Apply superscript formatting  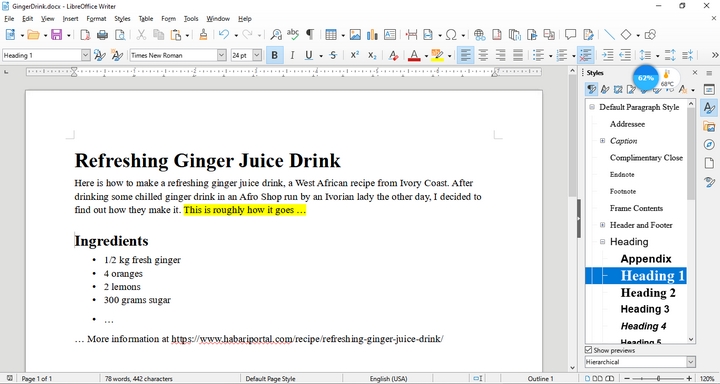coord(354,56)
